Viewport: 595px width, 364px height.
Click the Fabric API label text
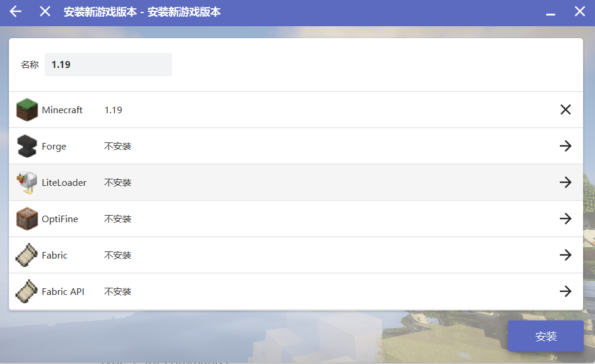click(x=63, y=292)
